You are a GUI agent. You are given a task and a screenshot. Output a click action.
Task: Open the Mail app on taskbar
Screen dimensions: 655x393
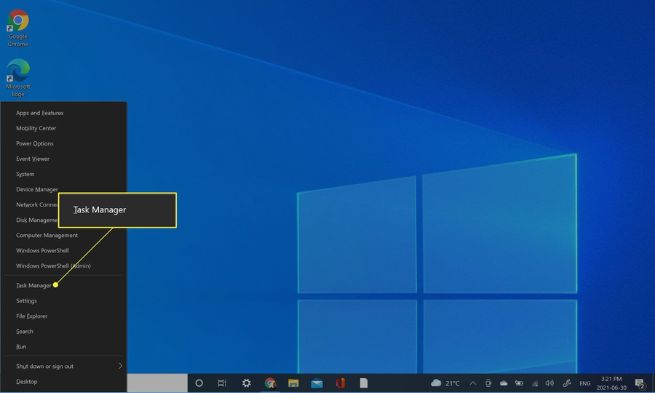(317, 383)
